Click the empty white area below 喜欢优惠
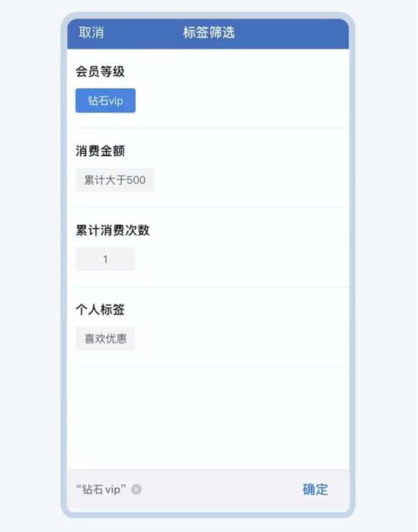Screen dimensions: 418x532 click(x=208, y=418)
